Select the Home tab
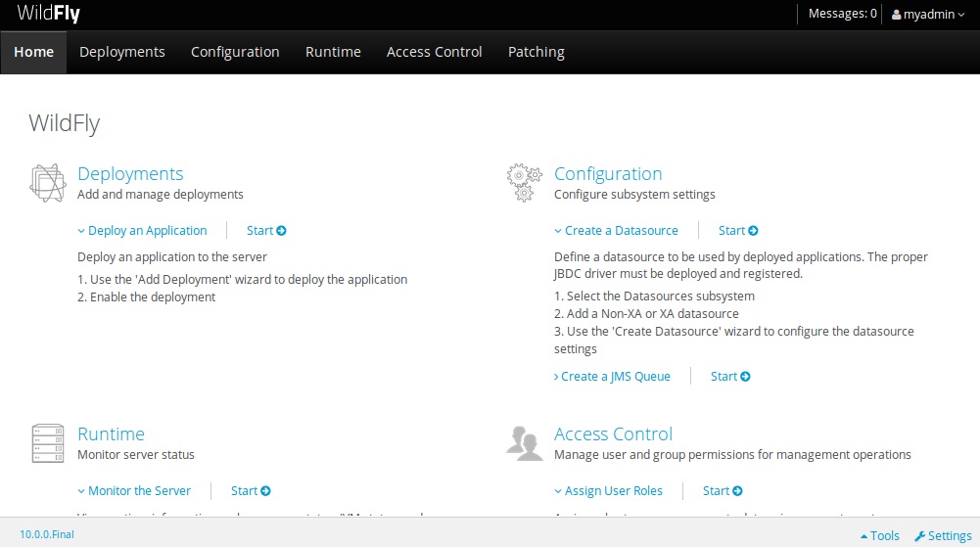 click(x=33, y=52)
